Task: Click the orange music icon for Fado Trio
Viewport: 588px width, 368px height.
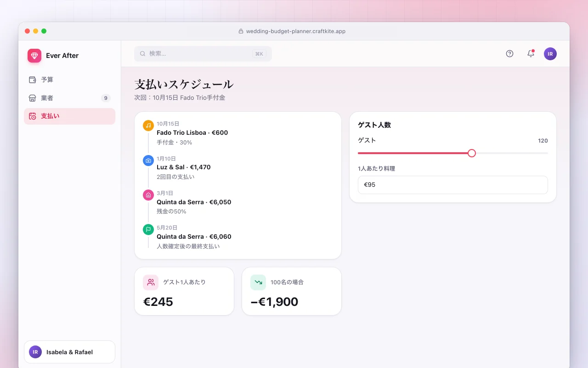Action: pyautogui.click(x=148, y=126)
